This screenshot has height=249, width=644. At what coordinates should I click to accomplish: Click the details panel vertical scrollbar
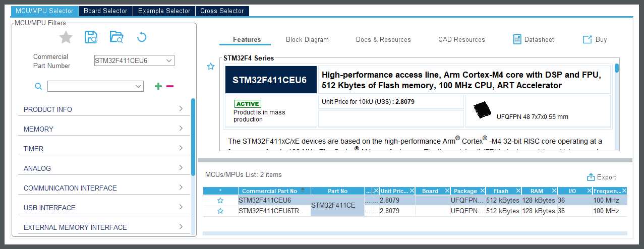point(616,68)
